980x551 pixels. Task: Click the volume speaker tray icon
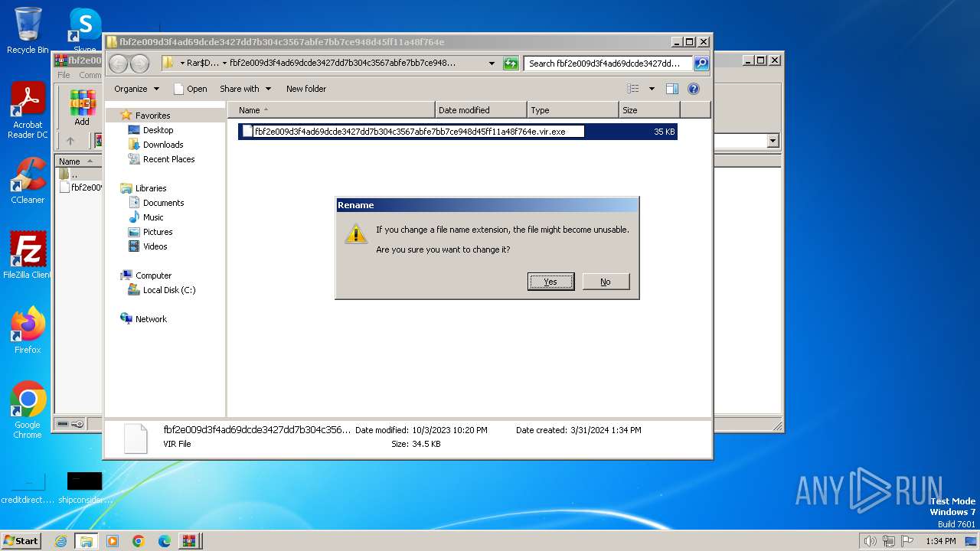pyautogui.click(x=870, y=541)
